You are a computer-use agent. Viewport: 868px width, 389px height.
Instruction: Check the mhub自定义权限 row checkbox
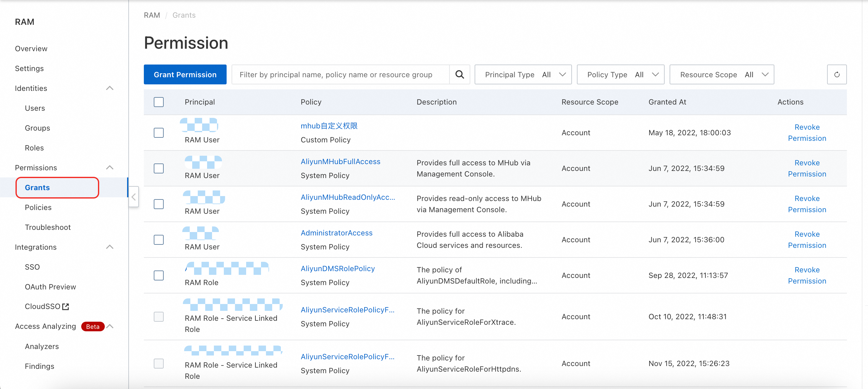tap(158, 133)
